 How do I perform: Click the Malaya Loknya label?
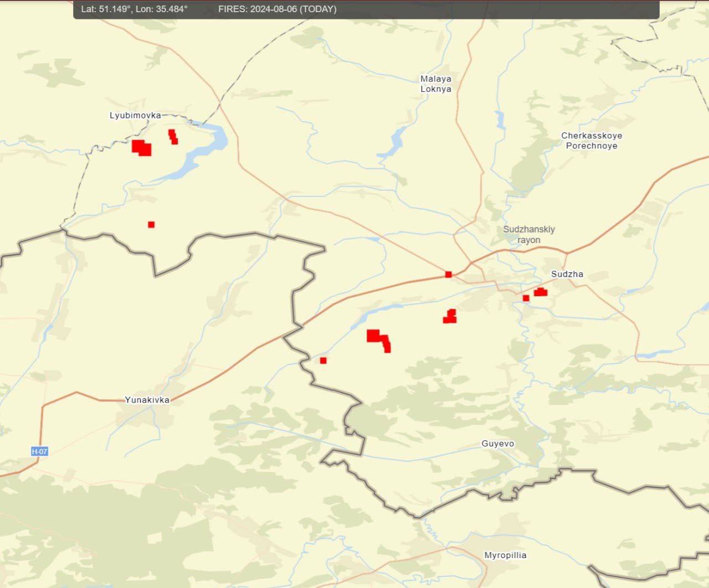435,84
